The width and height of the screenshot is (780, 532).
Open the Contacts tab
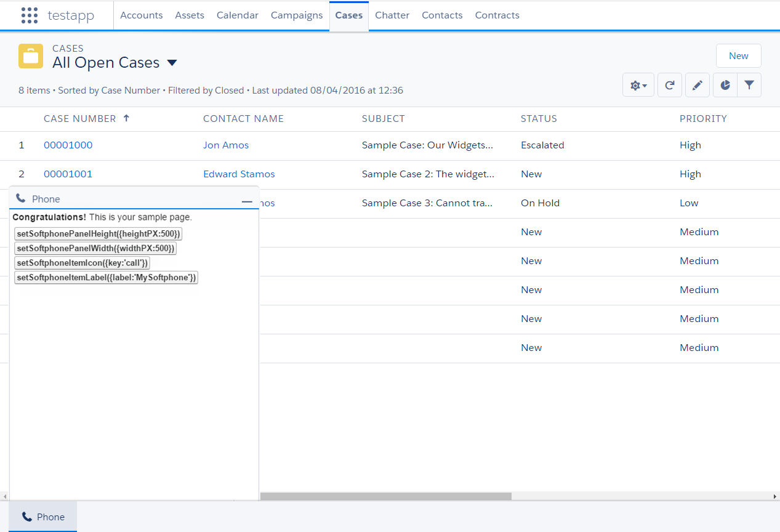pos(442,15)
